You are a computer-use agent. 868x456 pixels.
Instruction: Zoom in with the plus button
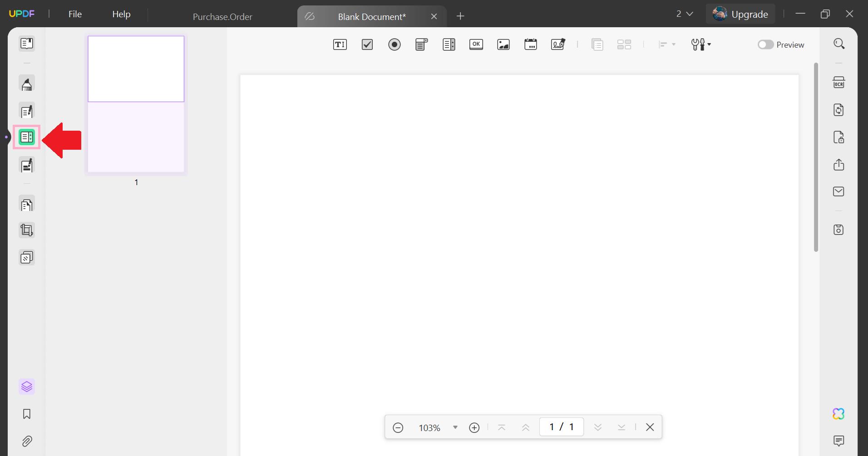pos(474,427)
